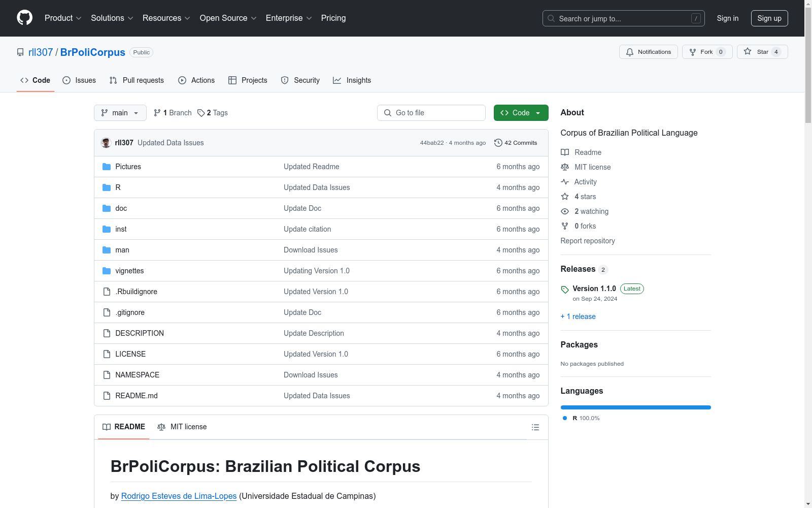Open the .gitignore file
Viewport: 812px width, 508px height.
pyautogui.click(x=130, y=312)
